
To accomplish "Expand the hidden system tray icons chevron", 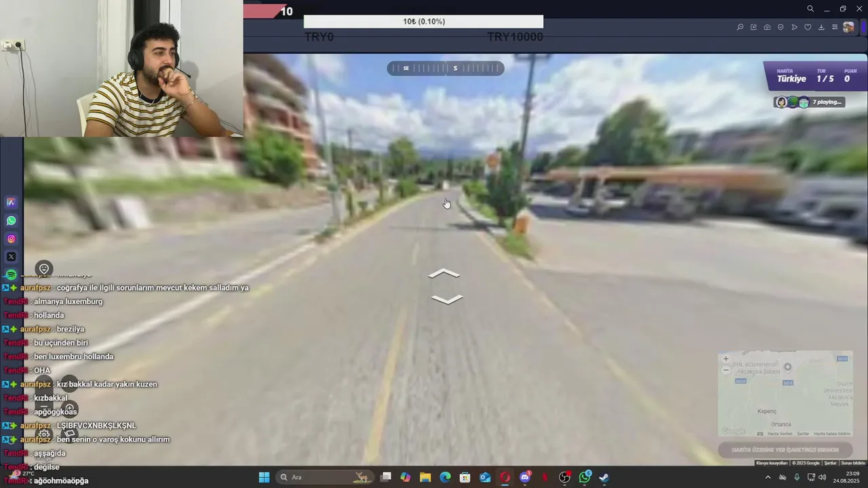I will [768, 477].
